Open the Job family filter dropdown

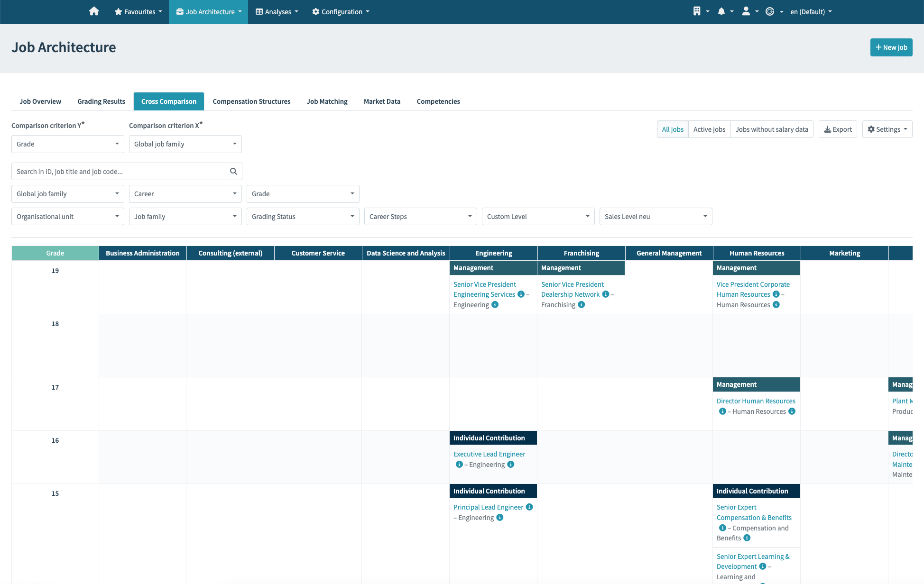coord(185,217)
